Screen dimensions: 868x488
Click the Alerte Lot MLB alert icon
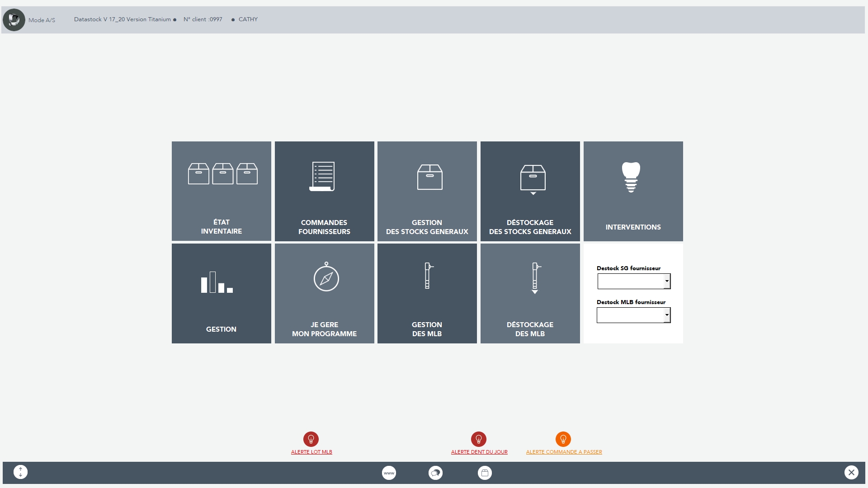[x=311, y=439]
